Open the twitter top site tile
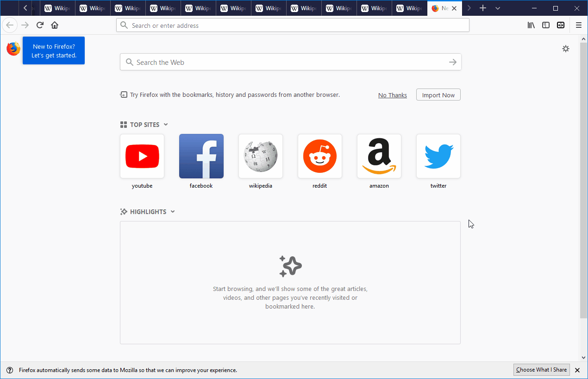Screen dimensions: 588x379 coord(438,156)
